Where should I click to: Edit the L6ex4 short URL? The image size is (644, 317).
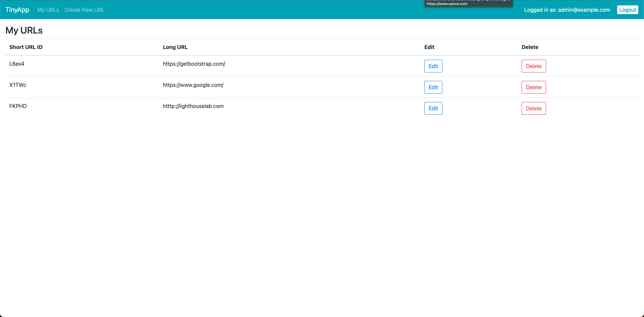click(x=433, y=66)
